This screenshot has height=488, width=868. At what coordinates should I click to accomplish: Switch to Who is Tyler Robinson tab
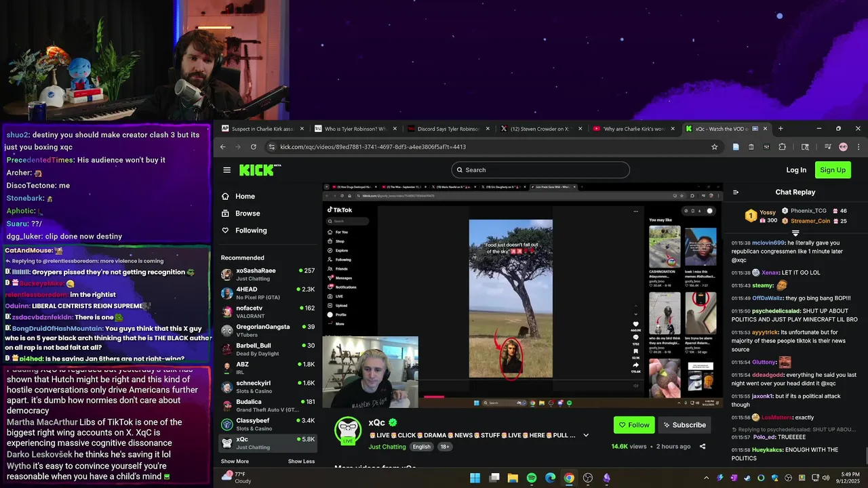(x=354, y=129)
